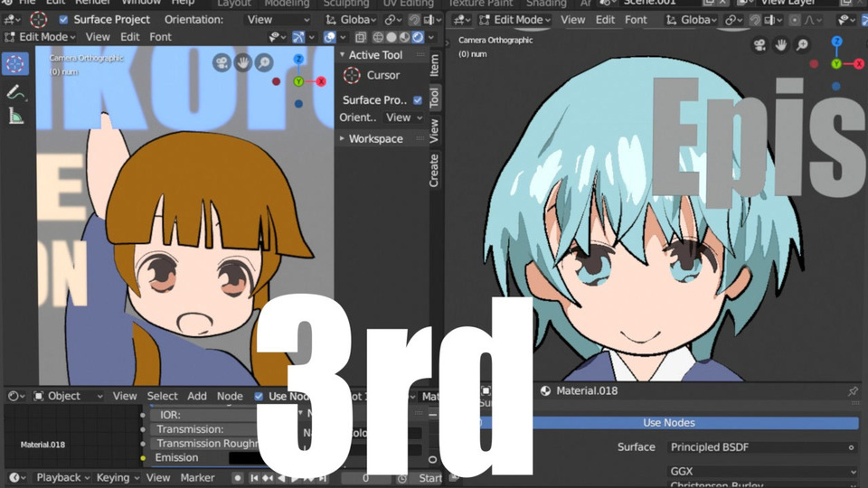
Task: Open Playback popover in timeline
Action: coord(62,477)
